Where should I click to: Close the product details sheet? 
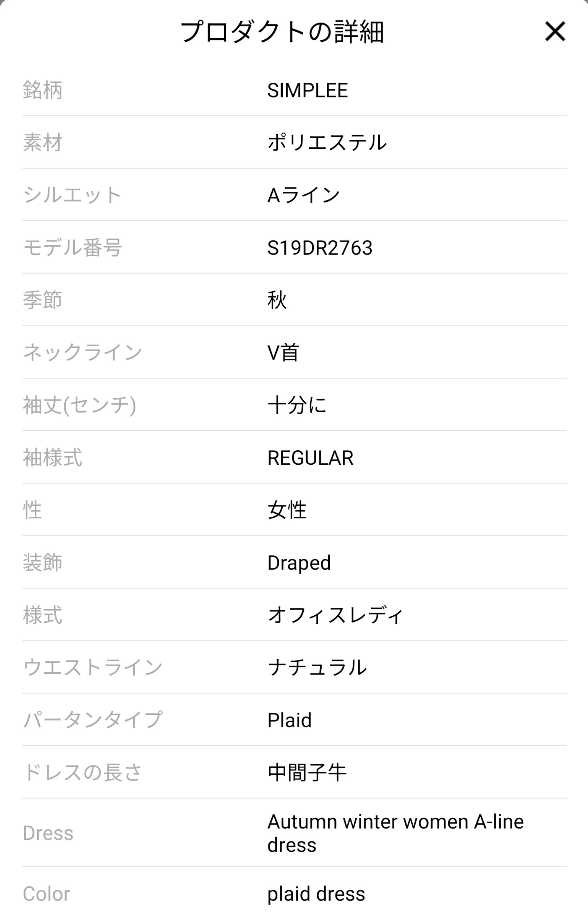coord(554,31)
